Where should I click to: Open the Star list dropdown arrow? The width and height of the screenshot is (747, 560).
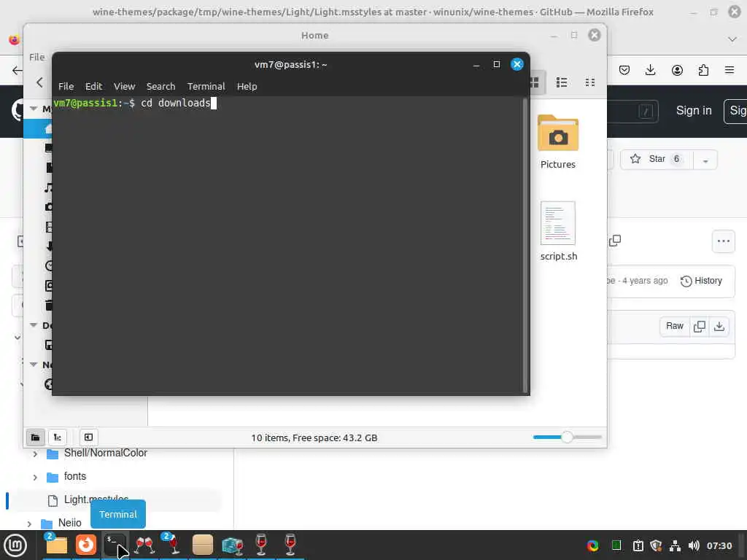(x=705, y=160)
